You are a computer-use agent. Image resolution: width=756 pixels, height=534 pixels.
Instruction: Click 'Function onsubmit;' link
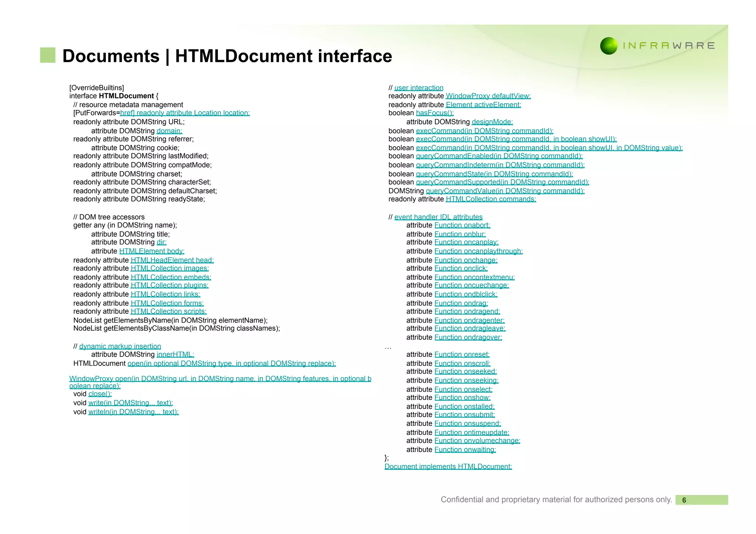point(465,415)
